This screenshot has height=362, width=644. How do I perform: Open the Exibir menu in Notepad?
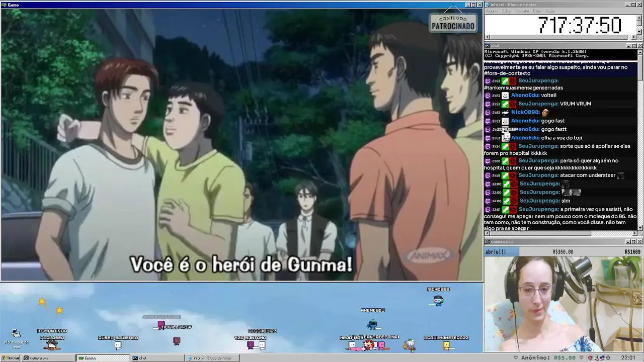pyautogui.click(x=537, y=11)
